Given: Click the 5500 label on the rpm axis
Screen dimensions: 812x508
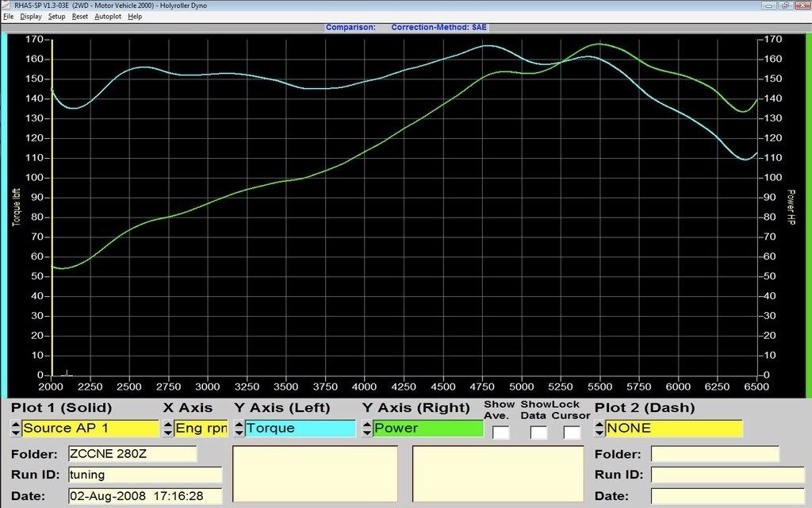Looking at the screenshot, I should tap(599, 387).
